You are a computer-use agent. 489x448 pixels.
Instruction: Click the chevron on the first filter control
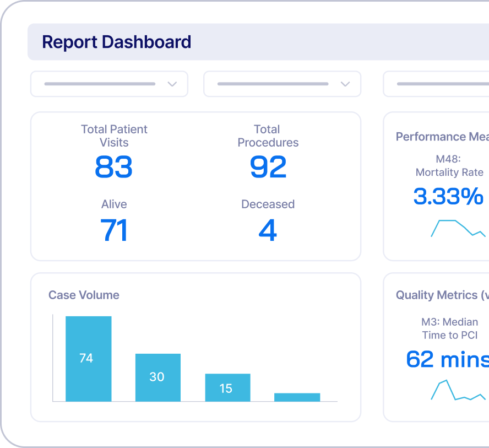coord(172,84)
